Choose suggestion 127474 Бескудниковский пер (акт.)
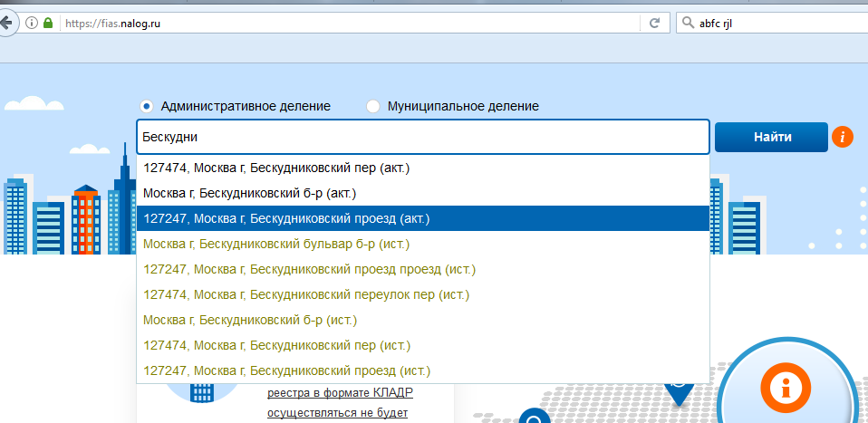868x423 pixels. pos(276,168)
